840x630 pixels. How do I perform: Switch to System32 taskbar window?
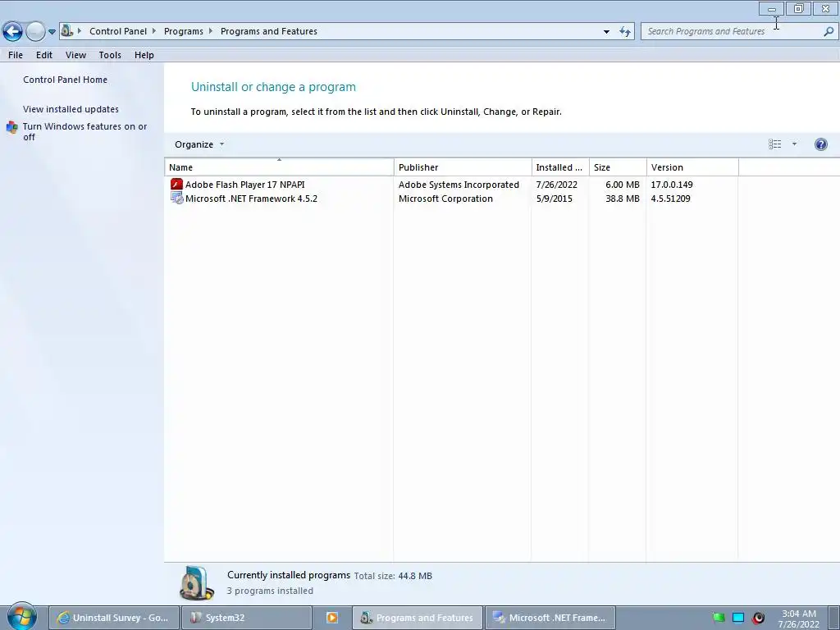click(246, 618)
